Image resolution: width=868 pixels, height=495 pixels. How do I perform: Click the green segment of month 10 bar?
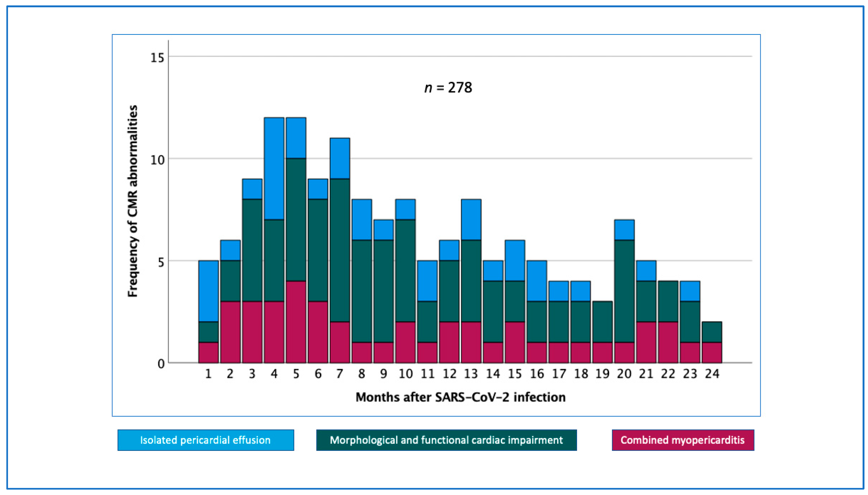pos(405,271)
